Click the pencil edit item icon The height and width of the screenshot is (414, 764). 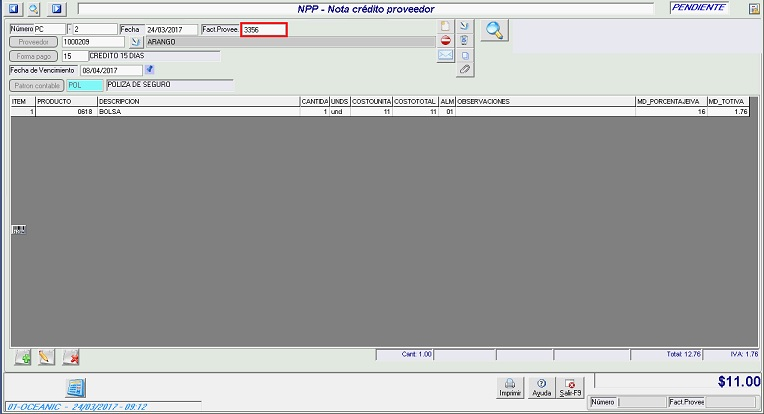coord(46,357)
